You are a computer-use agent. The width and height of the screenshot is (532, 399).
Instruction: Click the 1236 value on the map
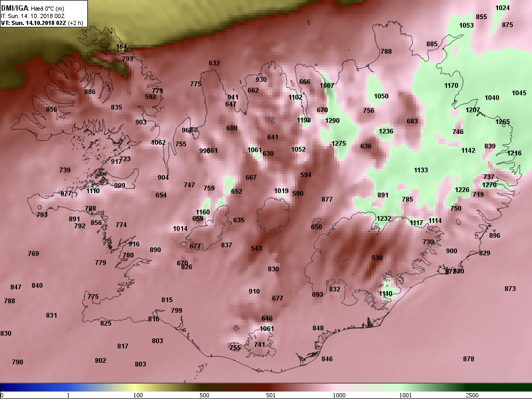pos(386,131)
